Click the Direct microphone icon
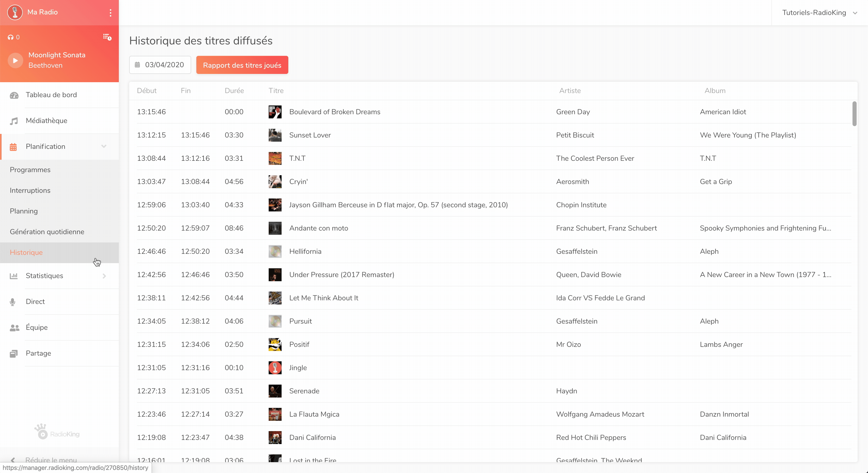 coord(13,302)
